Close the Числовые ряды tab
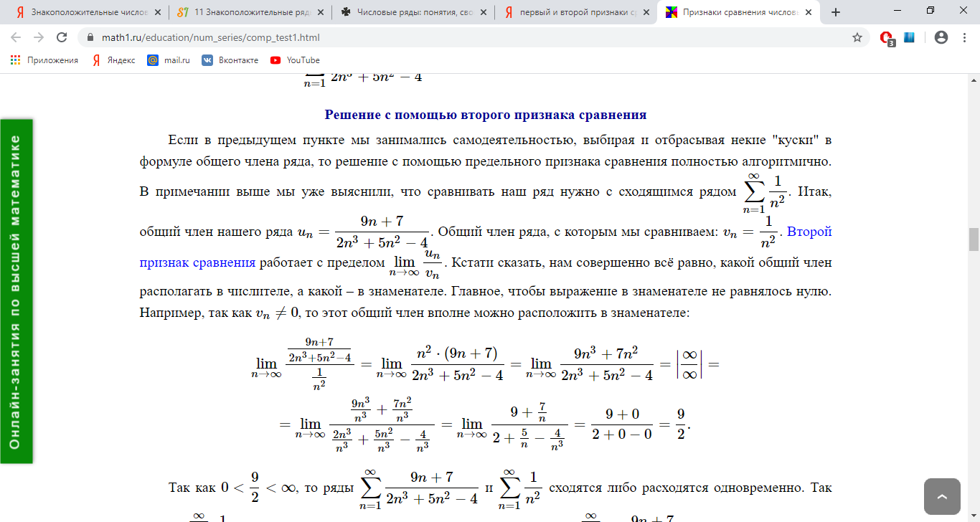 tap(482, 12)
